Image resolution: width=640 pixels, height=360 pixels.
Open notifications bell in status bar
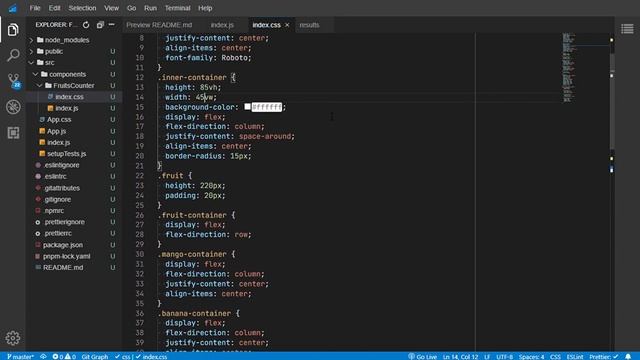coord(628,356)
